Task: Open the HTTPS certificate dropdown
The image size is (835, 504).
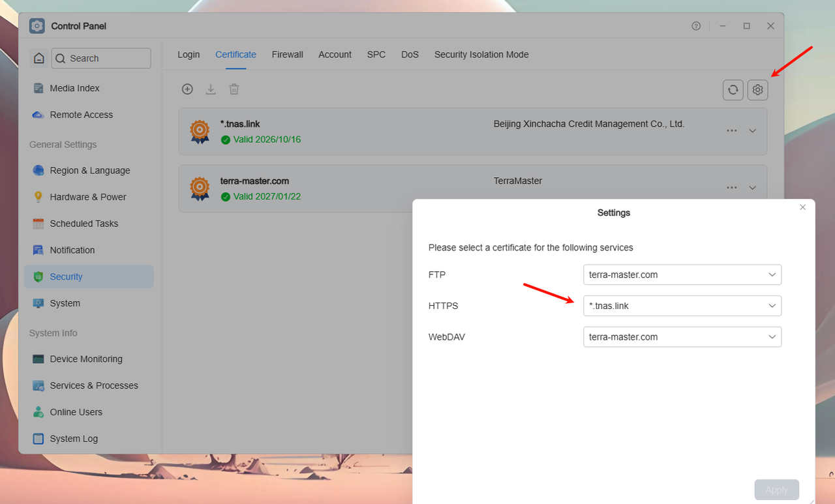Action: tap(682, 306)
